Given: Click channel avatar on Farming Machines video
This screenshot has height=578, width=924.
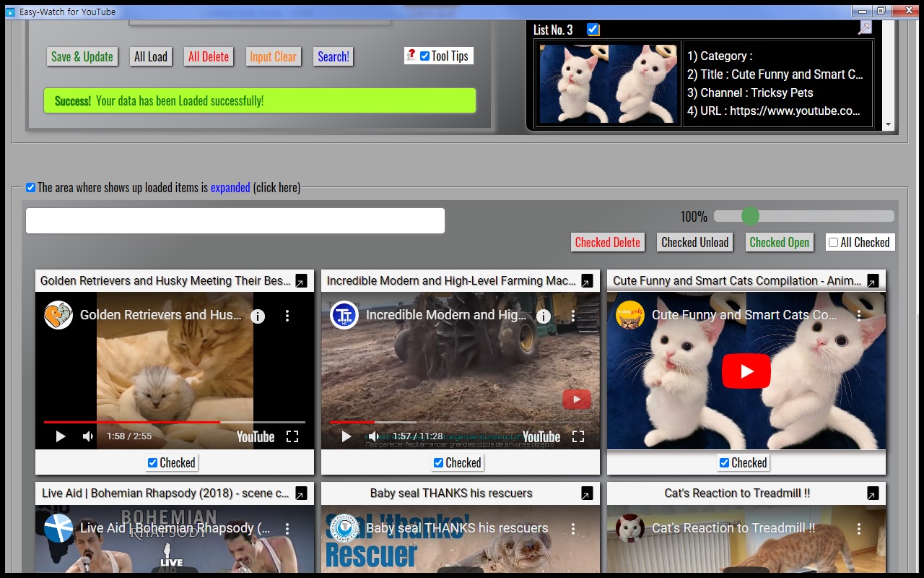Looking at the screenshot, I should click(344, 316).
